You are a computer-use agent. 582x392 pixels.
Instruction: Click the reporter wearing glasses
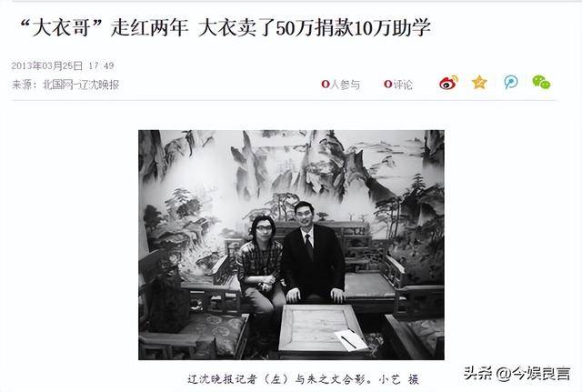point(260,264)
